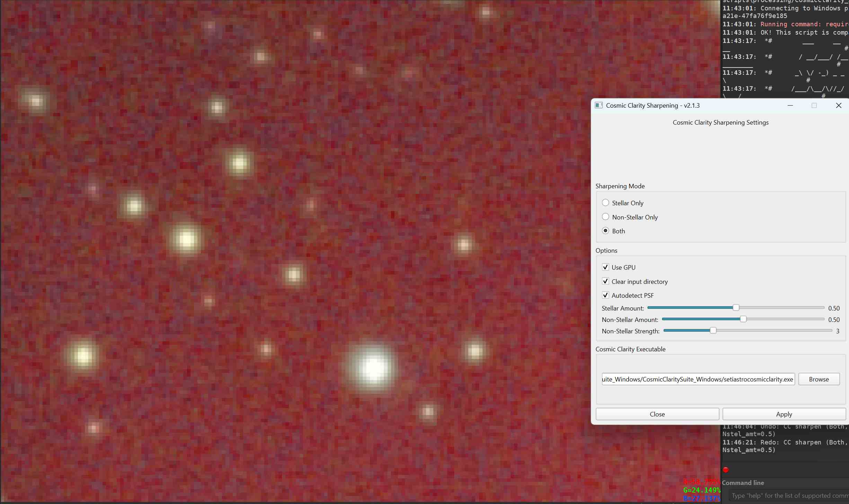Click the Non-Stellar Strength slider handle
The width and height of the screenshot is (849, 504).
(713, 331)
